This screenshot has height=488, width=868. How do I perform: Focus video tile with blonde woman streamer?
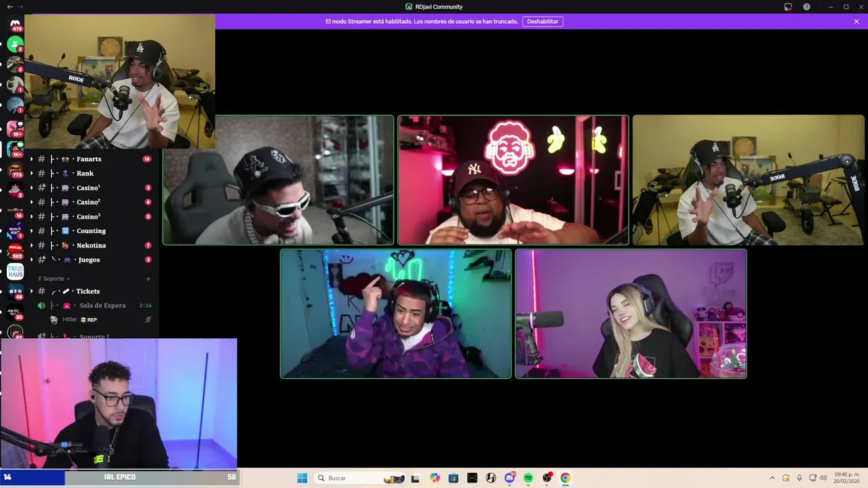tap(631, 314)
